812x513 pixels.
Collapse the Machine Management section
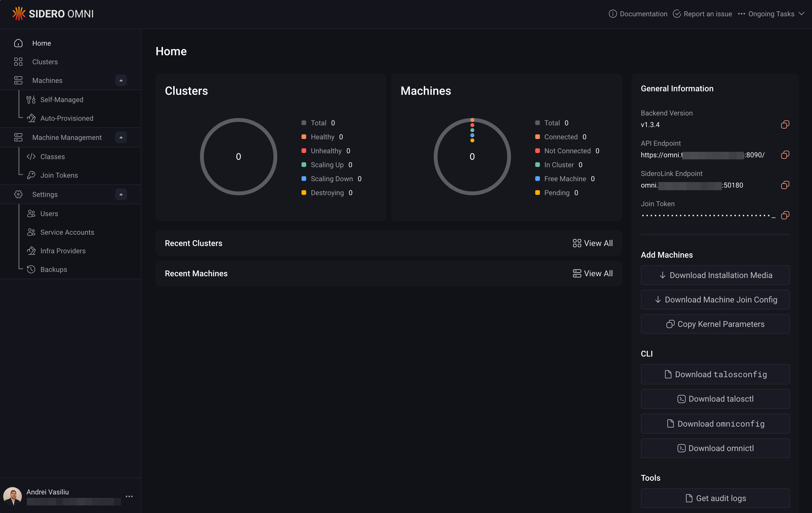pyautogui.click(x=121, y=138)
